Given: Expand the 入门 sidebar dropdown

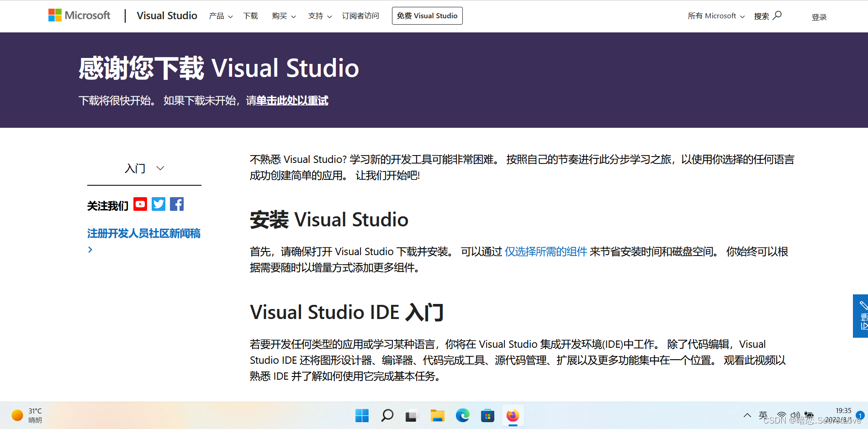Looking at the screenshot, I should click(144, 168).
